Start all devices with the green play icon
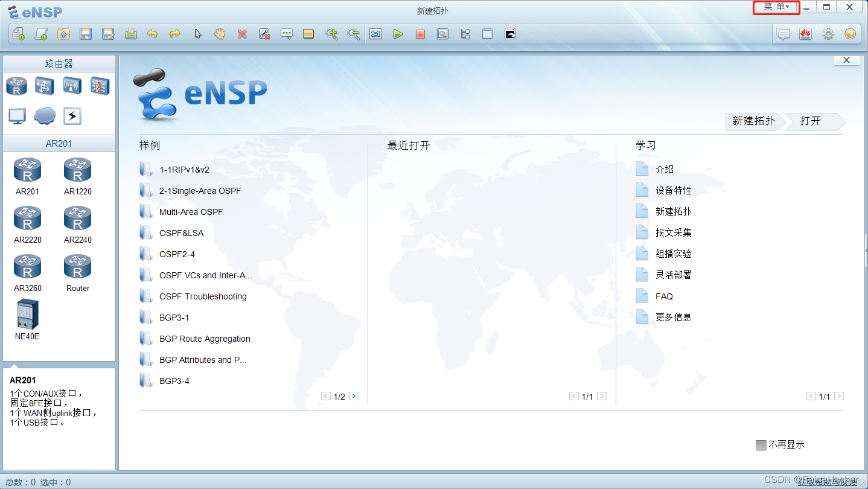The image size is (868, 489). coord(398,34)
